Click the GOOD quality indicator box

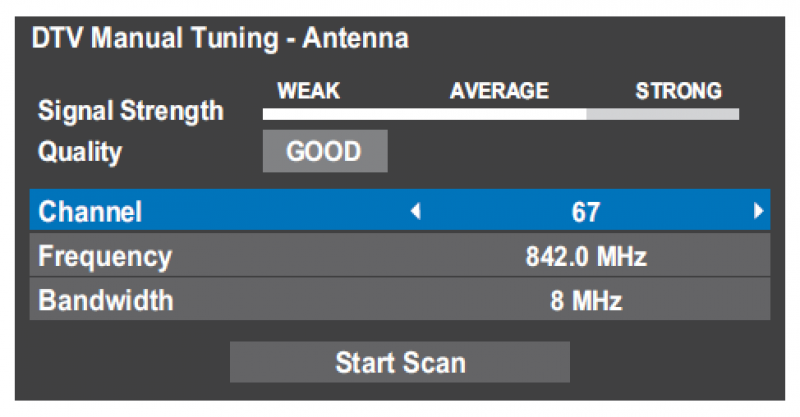(x=325, y=151)
